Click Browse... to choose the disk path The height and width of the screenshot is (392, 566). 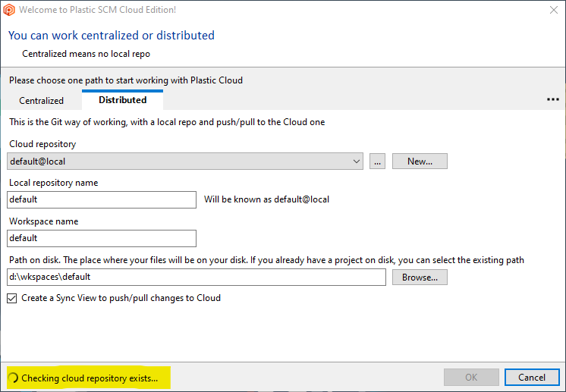tap(420, 278)
